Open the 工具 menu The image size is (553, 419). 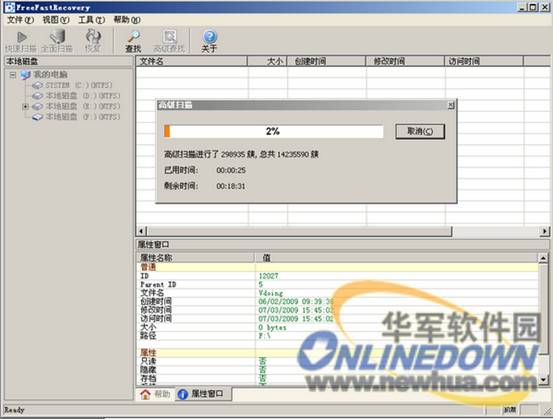[x=91, y=20]
